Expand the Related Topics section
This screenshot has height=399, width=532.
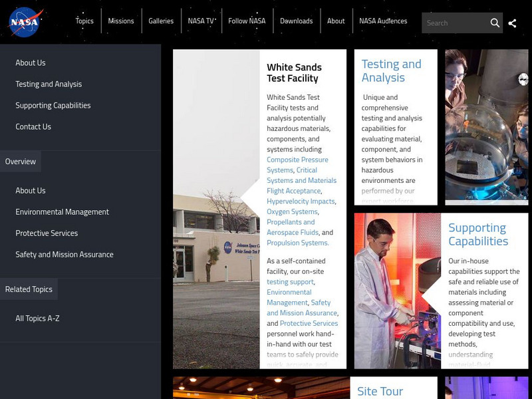point(29,289)
